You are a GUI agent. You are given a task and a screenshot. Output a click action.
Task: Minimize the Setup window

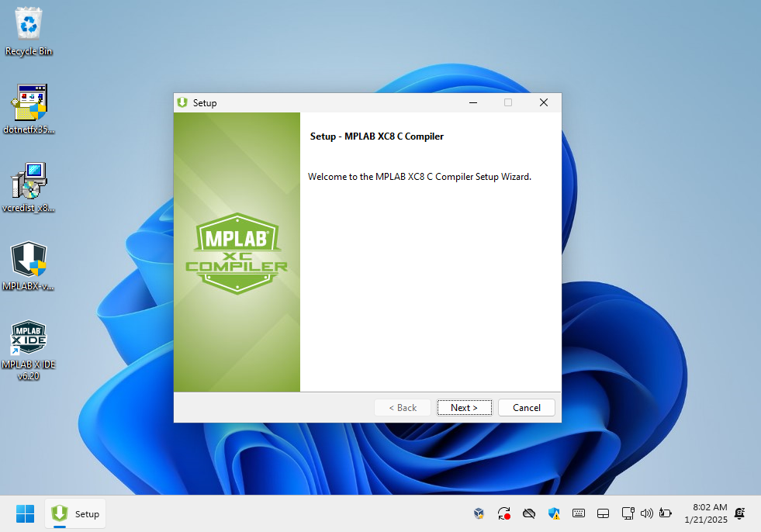[x=473, y=102]
